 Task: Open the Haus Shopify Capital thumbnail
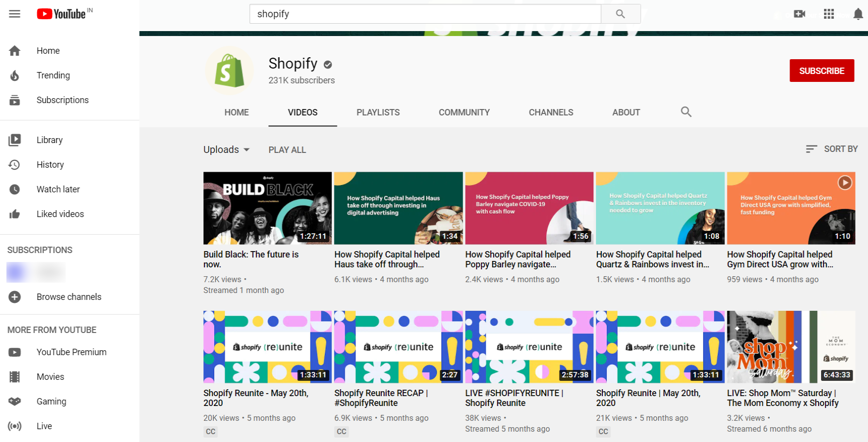point(398,208)
